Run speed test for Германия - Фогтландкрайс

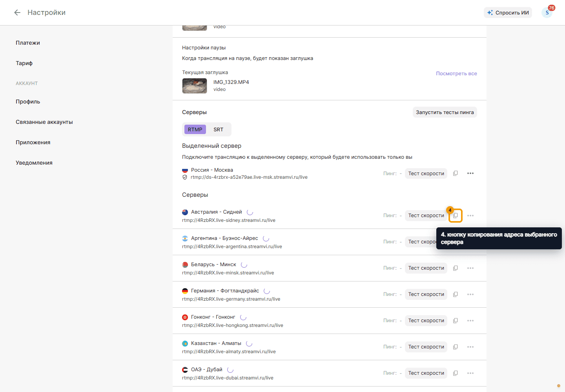click(x=426, y=294)
